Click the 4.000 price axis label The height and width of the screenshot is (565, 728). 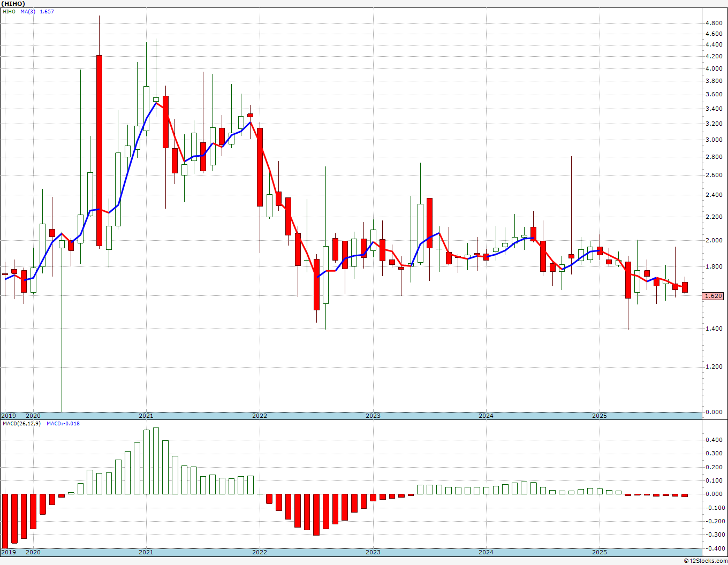click(x=714, y=68)
